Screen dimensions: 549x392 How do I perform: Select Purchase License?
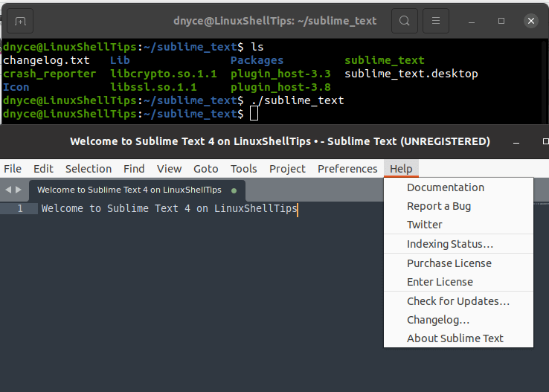(x=459, y=263)
